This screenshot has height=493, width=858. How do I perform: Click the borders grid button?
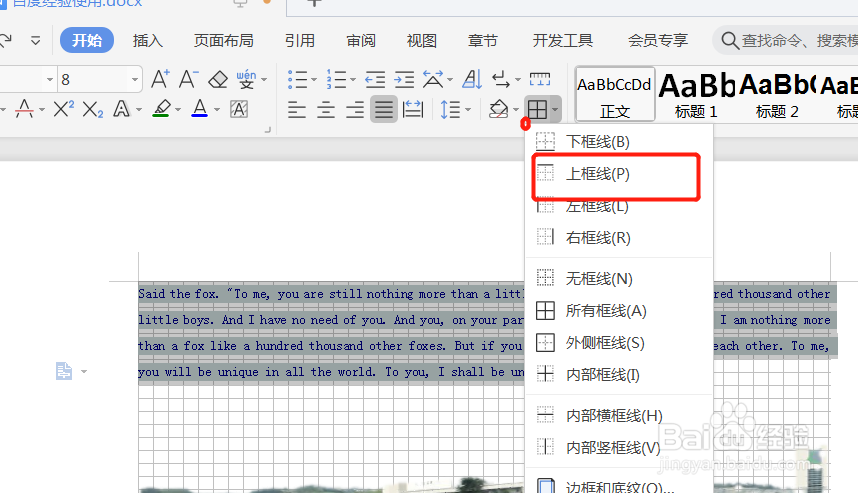point(537,109)
